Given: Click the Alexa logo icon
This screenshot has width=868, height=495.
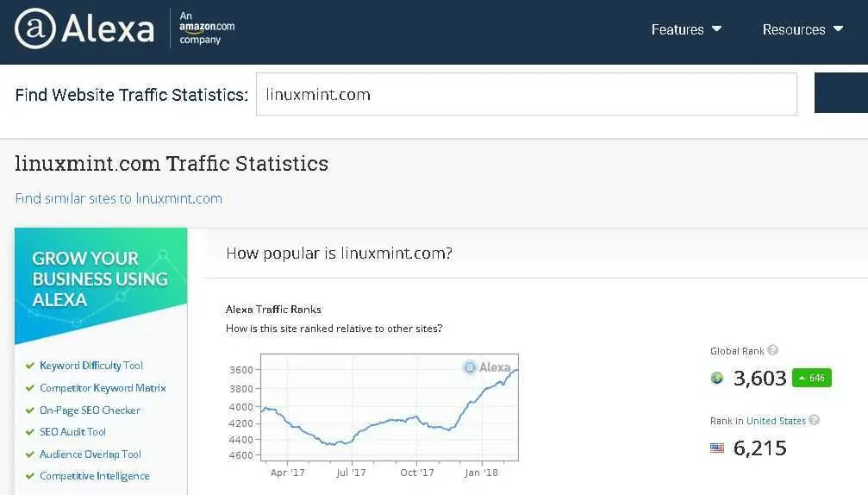Looking at the screenshot, I should coord(34,28).
